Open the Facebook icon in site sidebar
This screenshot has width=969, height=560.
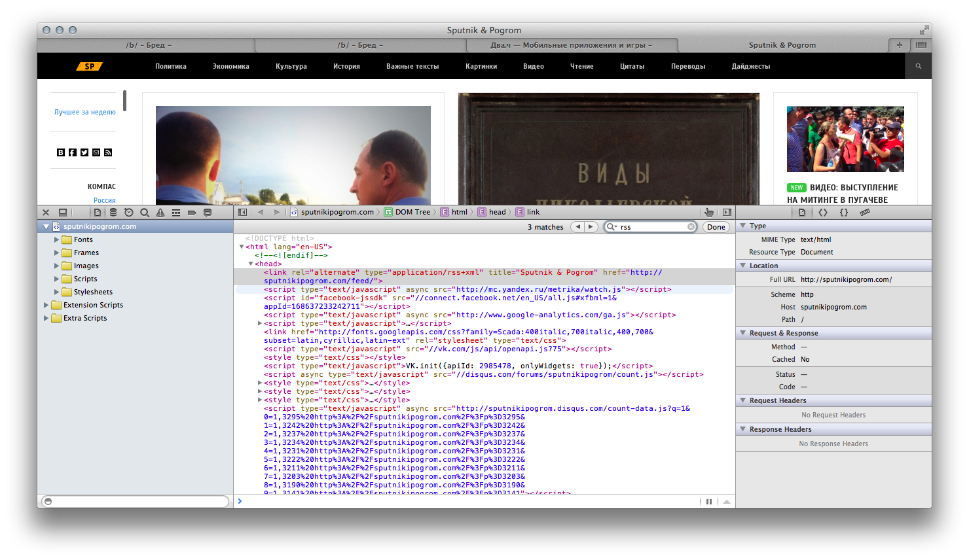point(73,152)
